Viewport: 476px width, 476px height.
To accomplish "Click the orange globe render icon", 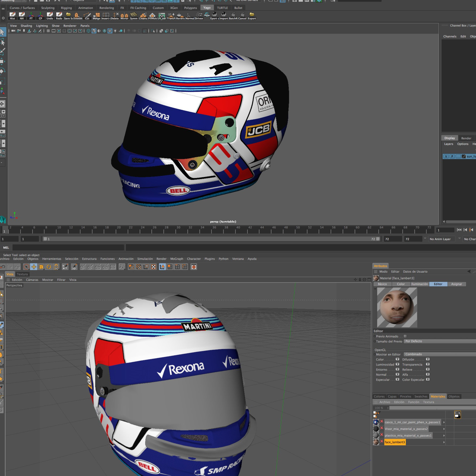I will [194, 267].
